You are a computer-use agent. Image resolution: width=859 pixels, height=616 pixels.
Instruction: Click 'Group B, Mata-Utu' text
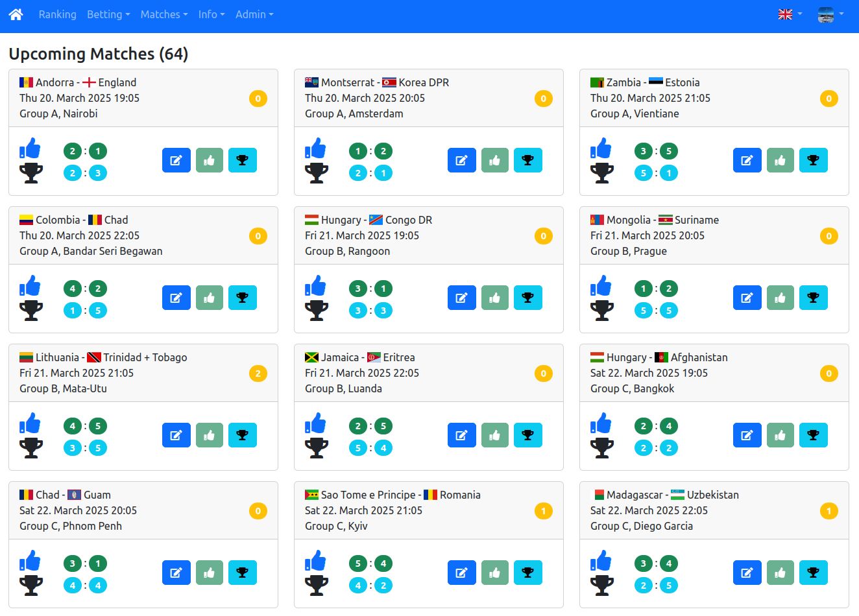(x=63, y=388)
